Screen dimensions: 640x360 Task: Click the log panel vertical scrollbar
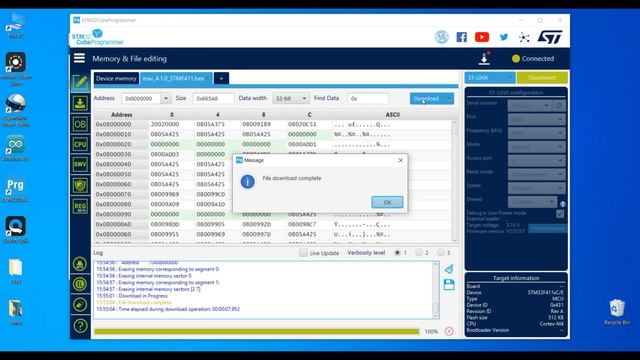436,290
